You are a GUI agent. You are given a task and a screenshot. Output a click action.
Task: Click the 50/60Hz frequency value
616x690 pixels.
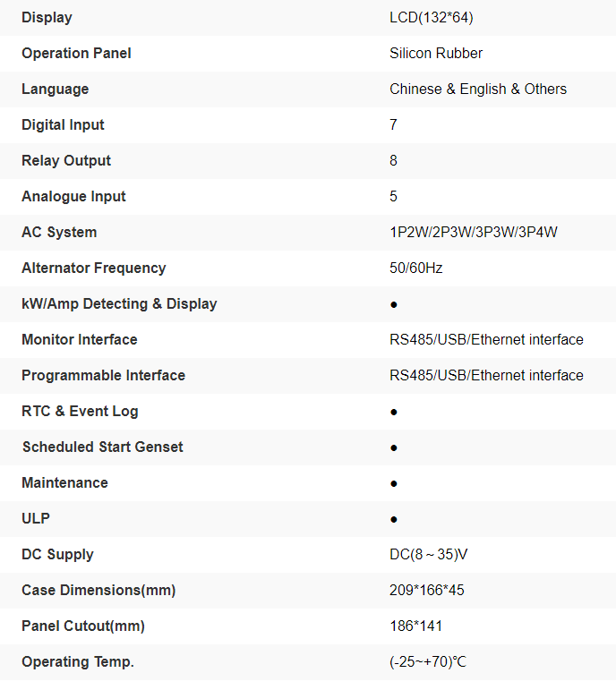click(x=416, y=268)
